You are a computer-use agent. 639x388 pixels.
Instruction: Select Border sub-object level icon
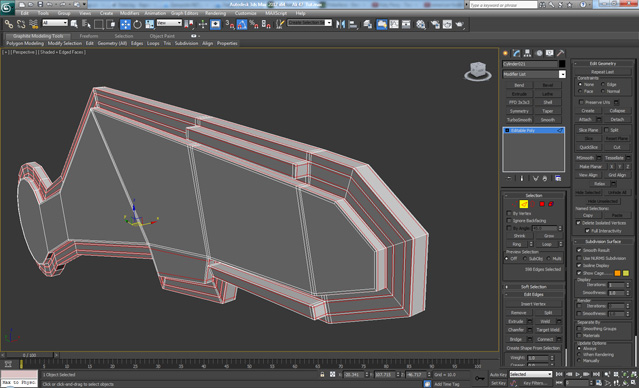(533, 204)
